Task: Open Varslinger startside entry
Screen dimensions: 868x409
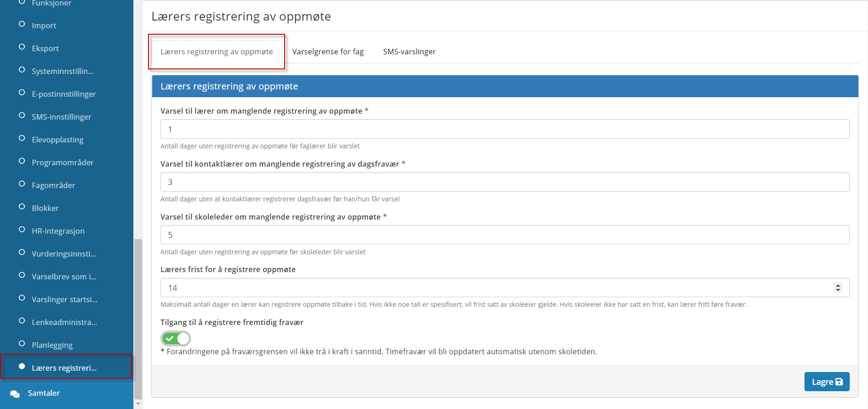Action: pyautogui.click(x=64, y=299)
